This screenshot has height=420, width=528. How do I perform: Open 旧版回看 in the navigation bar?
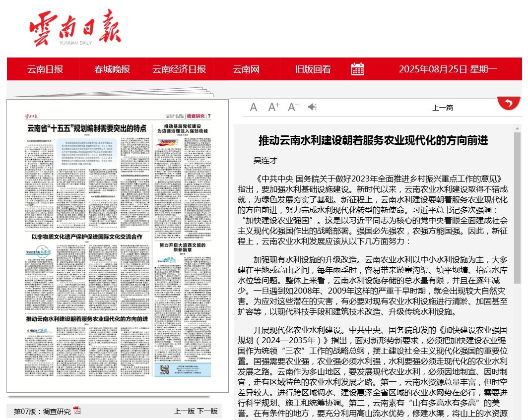pos(313,69)
